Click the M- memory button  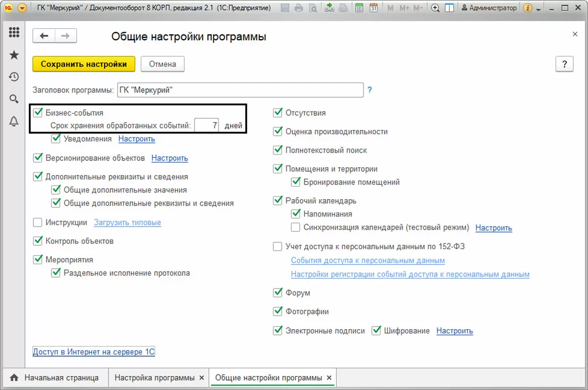(x=418, y=8)
